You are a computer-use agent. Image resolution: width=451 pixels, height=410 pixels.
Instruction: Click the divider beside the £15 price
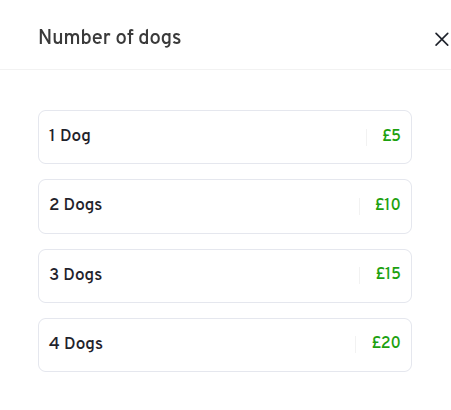360,276
